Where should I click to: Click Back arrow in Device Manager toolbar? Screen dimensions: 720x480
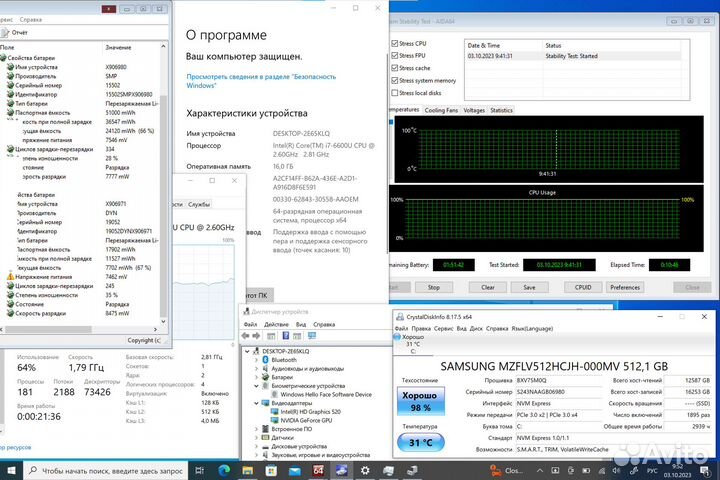point(246,336)
